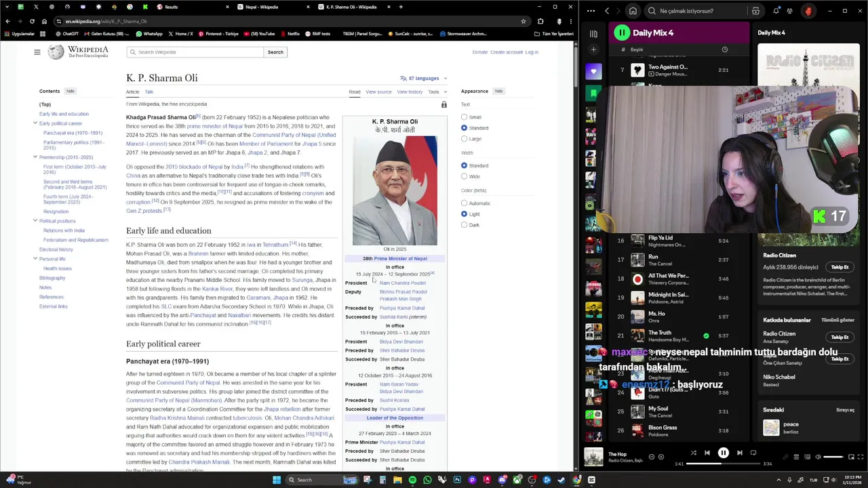The image size is (868, 488).
Task: Select Automatic color mode
Action: tap(465, 203)
